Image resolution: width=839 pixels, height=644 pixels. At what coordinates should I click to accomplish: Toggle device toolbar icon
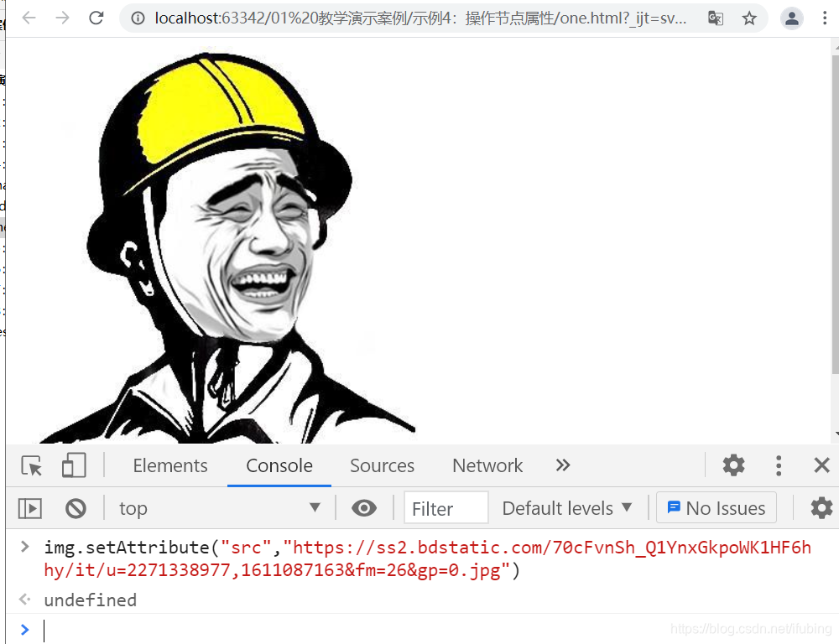(x=74, y=465)
